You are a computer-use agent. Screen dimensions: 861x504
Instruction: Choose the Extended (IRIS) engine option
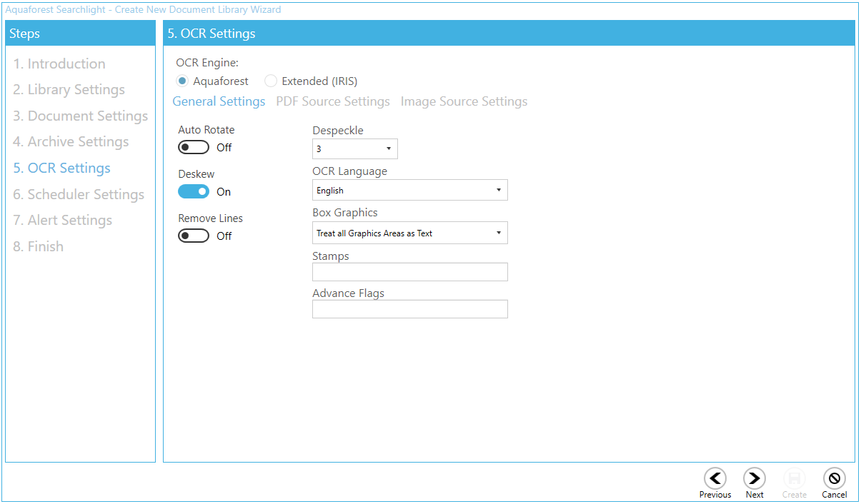271,81
